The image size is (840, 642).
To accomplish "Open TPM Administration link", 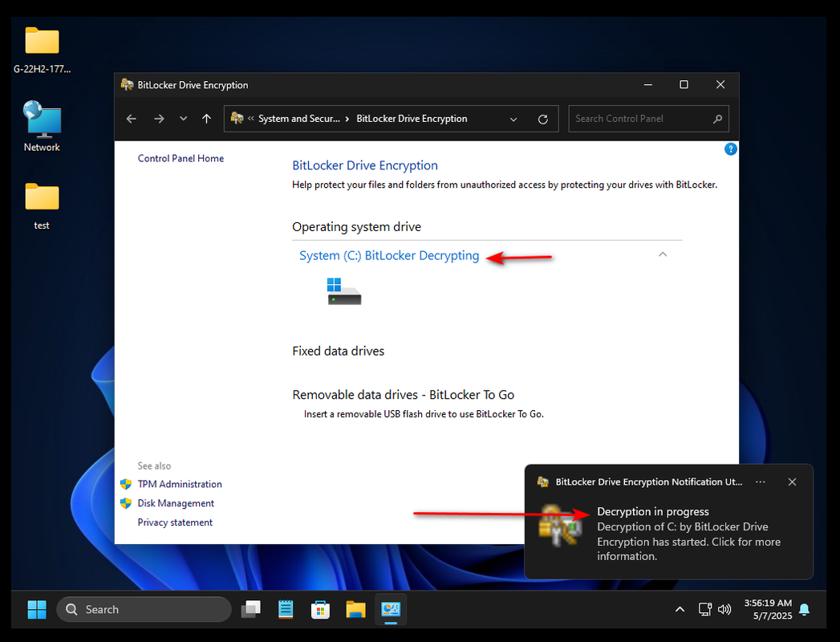I will pos(180,485).
